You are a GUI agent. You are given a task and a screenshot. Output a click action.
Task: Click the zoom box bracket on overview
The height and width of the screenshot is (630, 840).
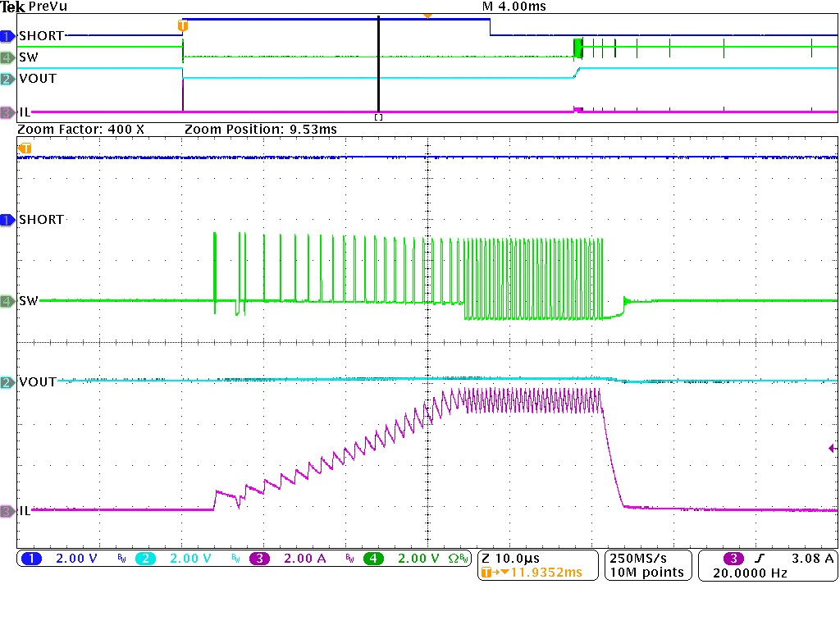pos(378,117)
